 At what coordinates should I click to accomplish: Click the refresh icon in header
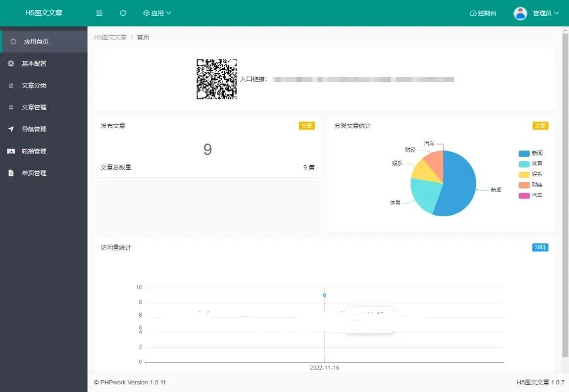(123, 13)
